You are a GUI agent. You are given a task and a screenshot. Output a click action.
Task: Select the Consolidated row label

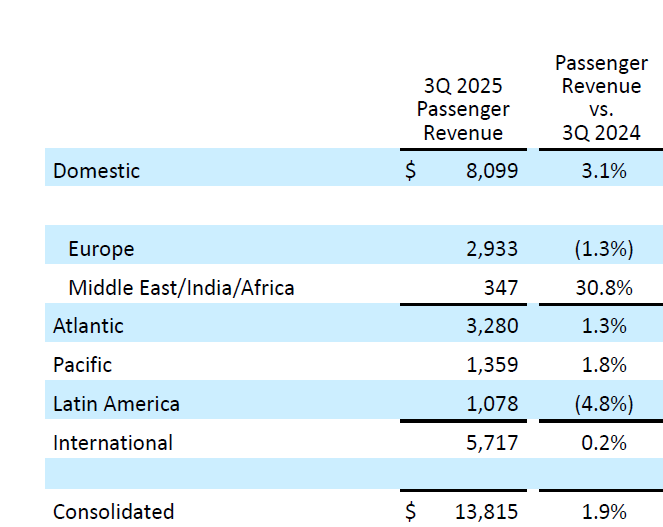pyautogui.click(x=113, y=512)
